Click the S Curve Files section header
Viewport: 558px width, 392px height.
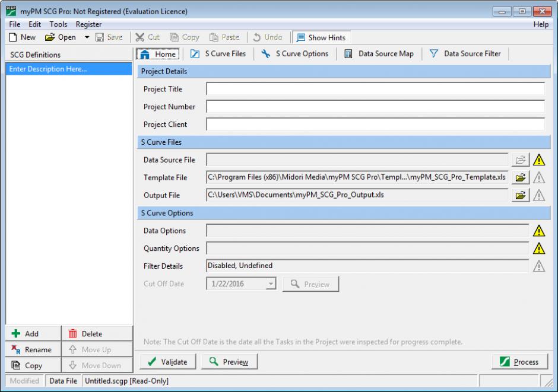coord(344,142)
